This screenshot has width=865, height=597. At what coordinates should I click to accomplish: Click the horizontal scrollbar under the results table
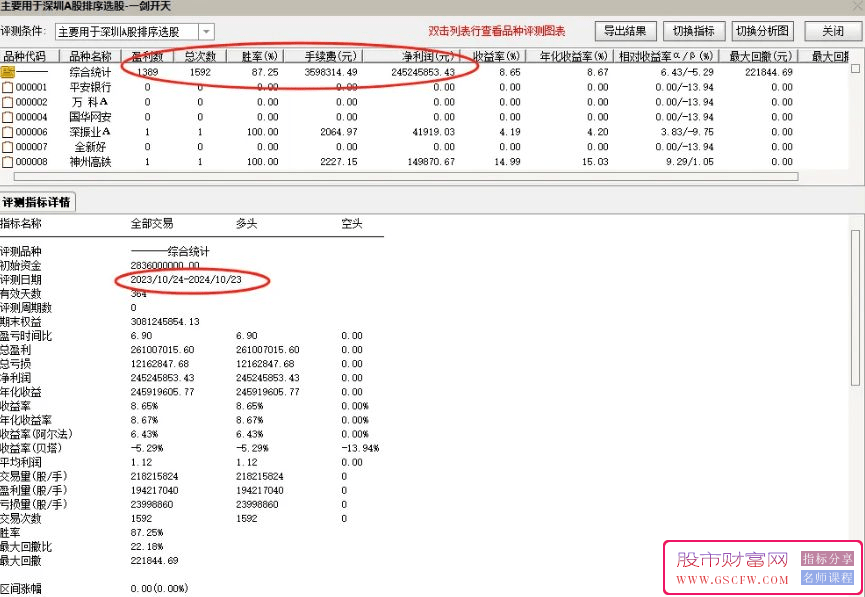(x=406, y=177)
